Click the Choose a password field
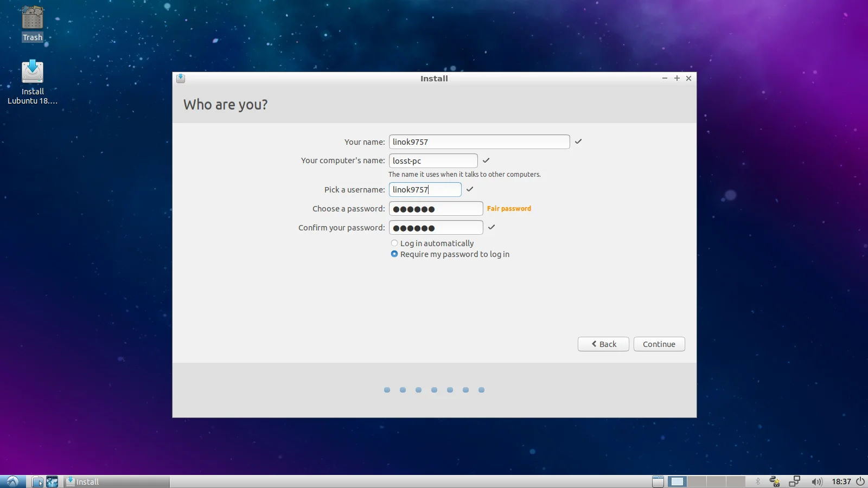868x488 pixels. pos(436,209)
